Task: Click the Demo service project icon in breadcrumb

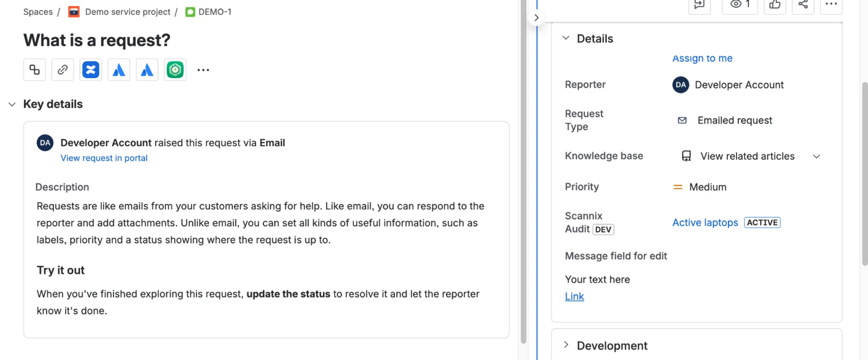Action: coord(74,12)
